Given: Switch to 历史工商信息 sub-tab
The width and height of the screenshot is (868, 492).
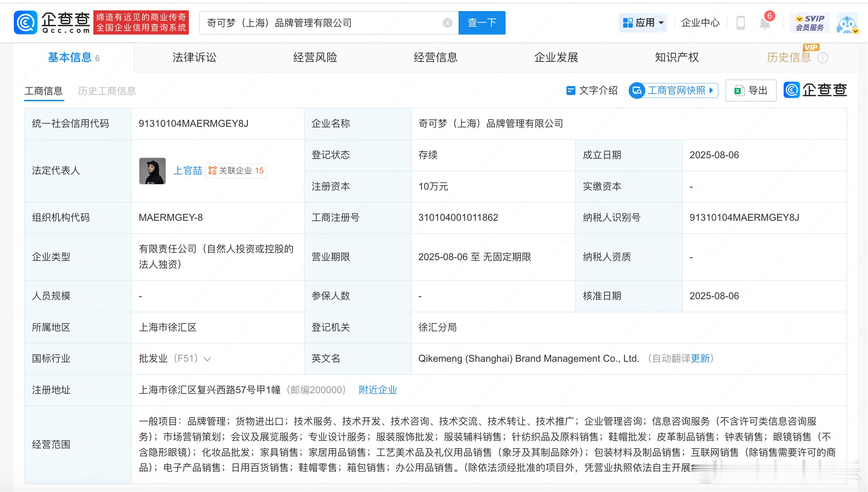Looking at the screenshot, I should point(107,91).
